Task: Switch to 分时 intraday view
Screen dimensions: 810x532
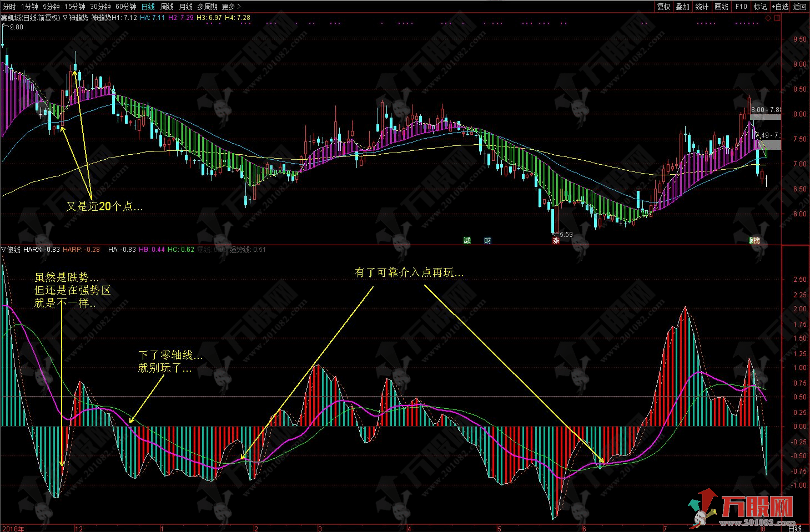Action: coord(9,7)
